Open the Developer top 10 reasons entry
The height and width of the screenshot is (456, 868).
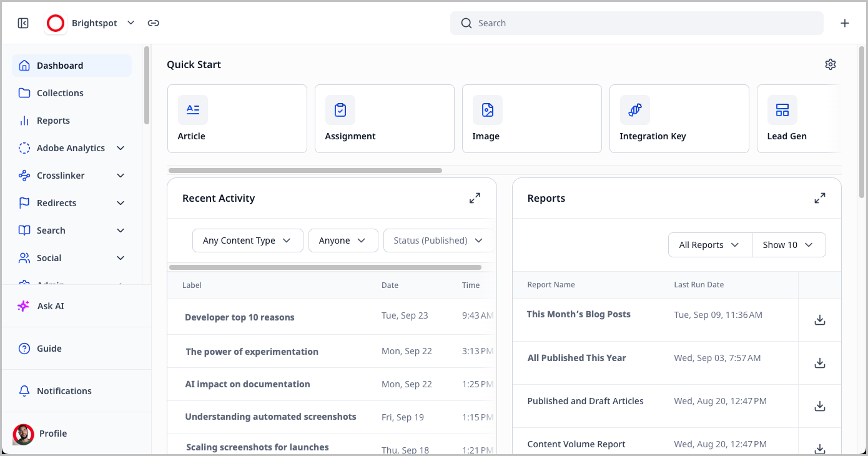point(240,317)
